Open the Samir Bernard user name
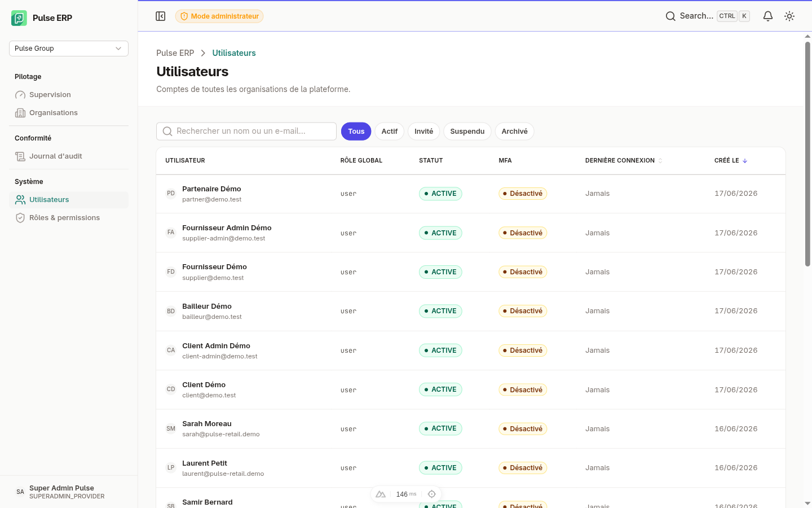 pyautogui.click(x=208, y=502)
